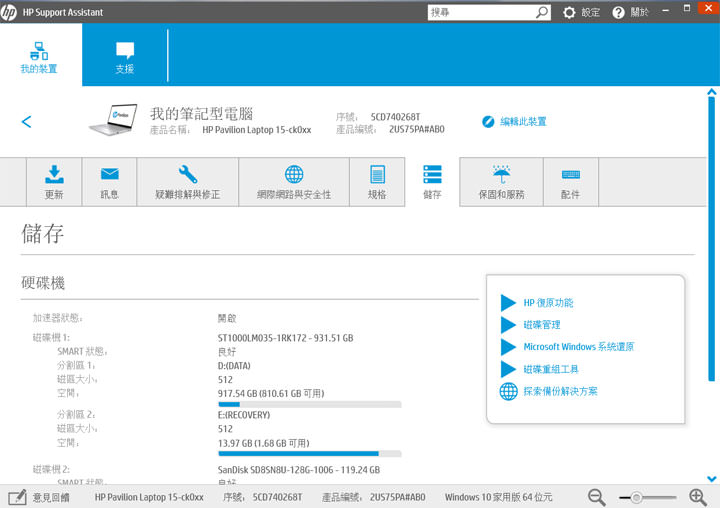Switch to the 規格 (Specifications) tab
Screen dimensions: 720x508
tap(377, 182)
